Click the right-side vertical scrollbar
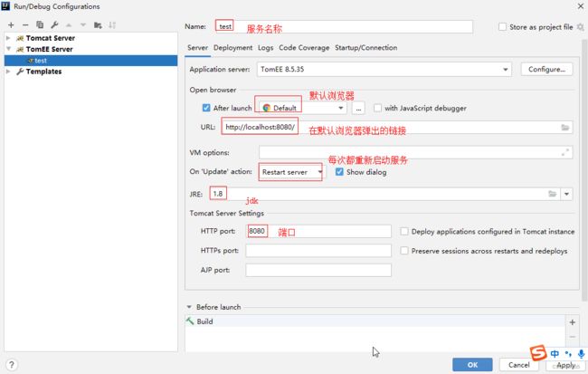This screenshot has width=588, height=374. 584,169
